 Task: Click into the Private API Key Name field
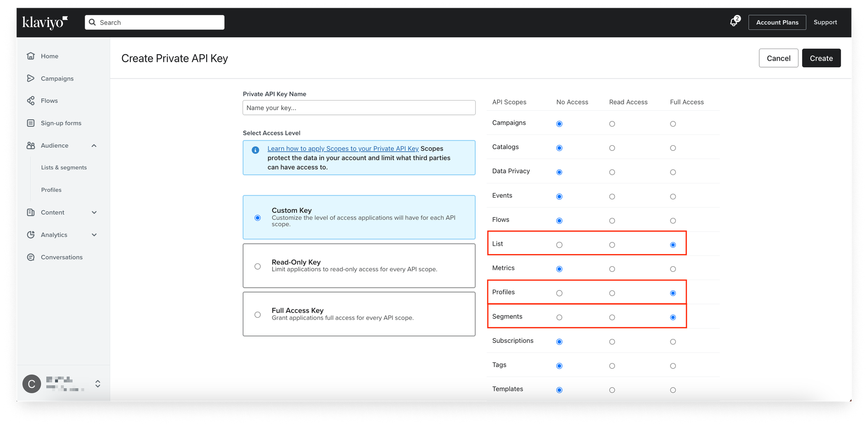359,108
